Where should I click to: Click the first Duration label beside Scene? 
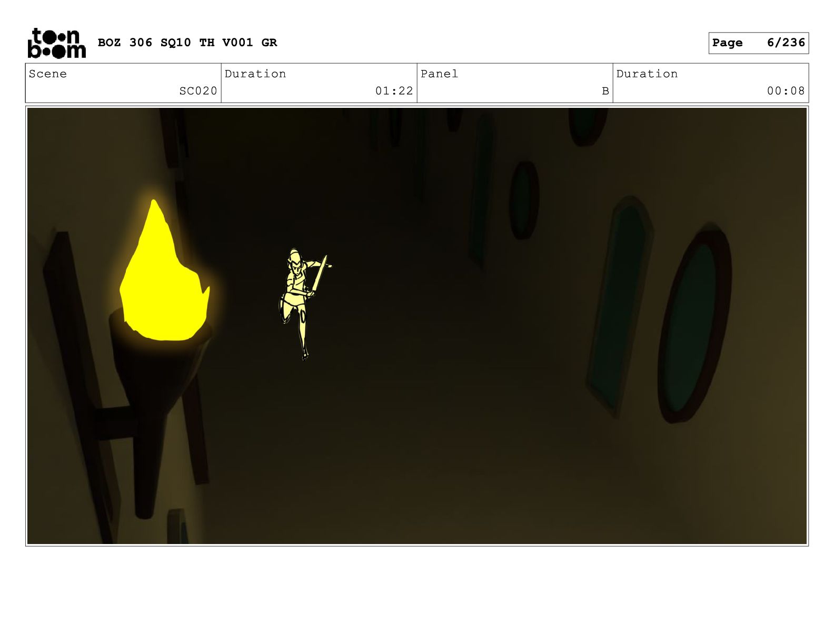tap(255, 74)
